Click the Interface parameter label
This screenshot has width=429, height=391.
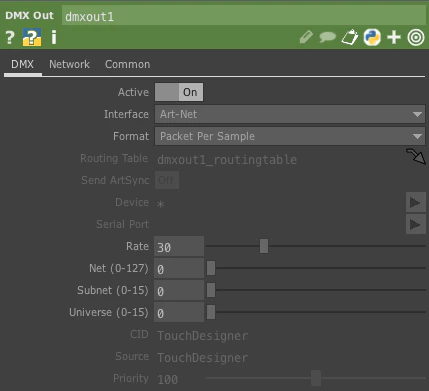(x=126, y=114)
